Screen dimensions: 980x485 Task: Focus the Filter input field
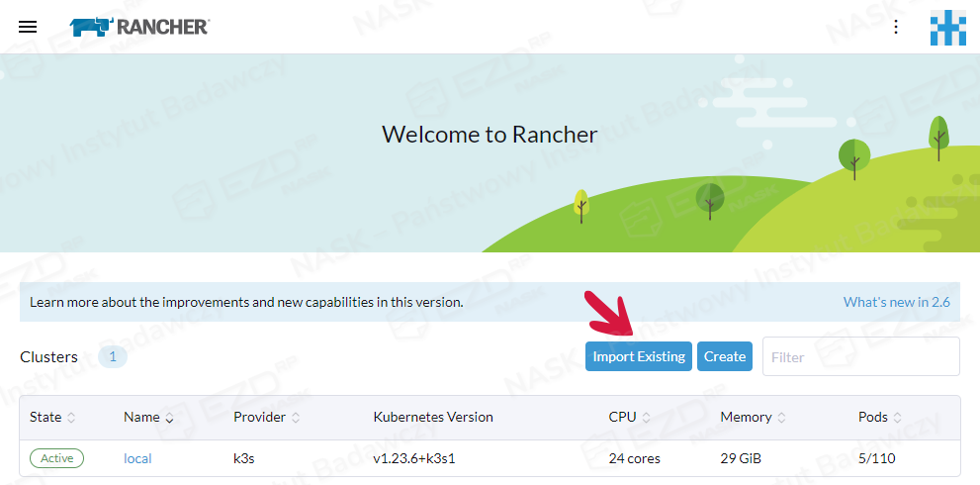click(859, 356)
